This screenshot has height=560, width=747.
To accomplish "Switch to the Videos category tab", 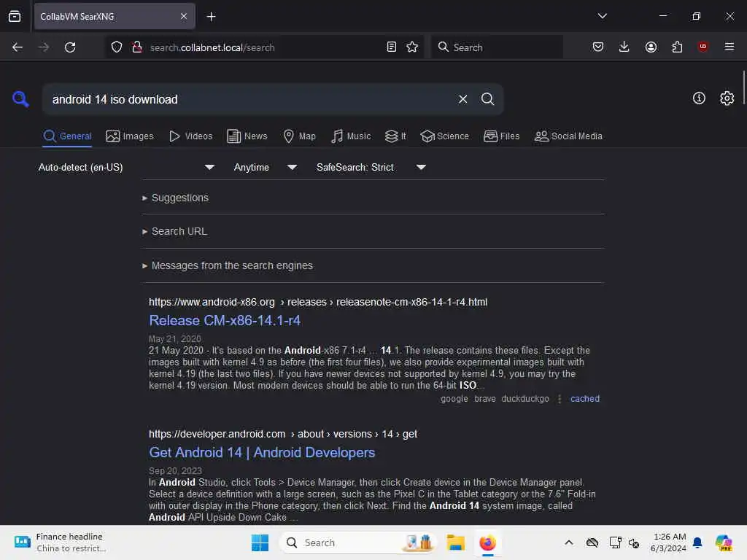I will click(190, 136).
